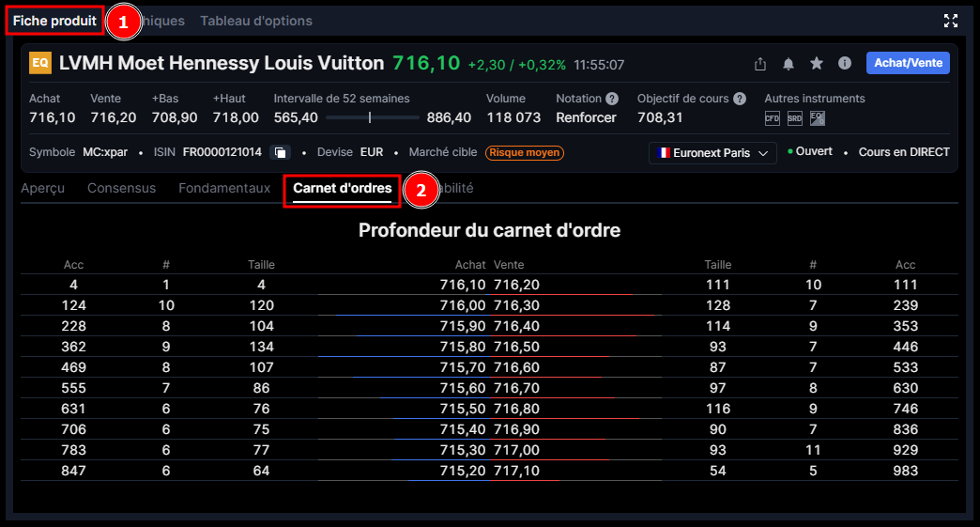Click the 52-week range indicator bar
The height and width of the screenshot is (527, 980).
pyautogui.click(x=373, y=117)
